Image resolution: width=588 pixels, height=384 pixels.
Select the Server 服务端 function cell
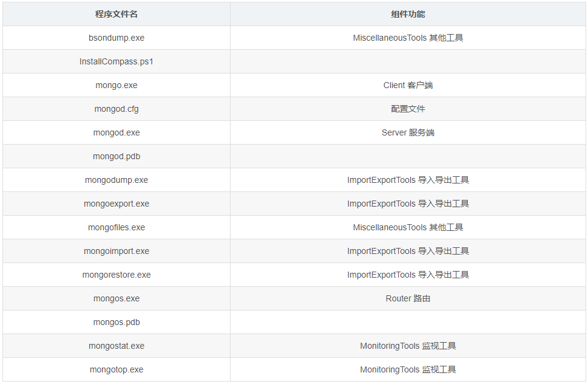[408, 132]
